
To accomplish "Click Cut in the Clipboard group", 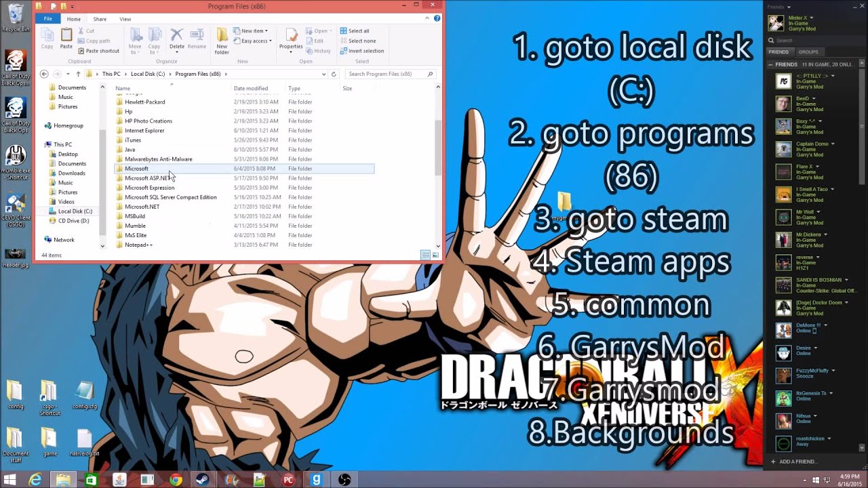I will click(85, 31).
